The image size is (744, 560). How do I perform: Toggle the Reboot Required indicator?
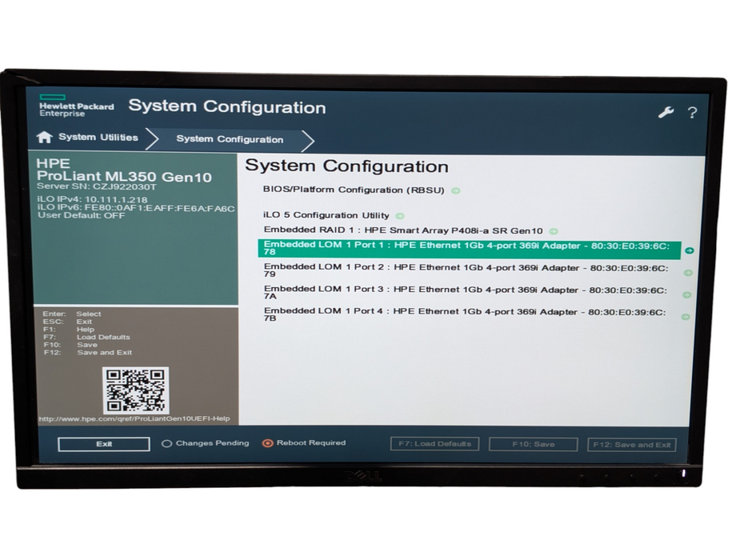268,443
